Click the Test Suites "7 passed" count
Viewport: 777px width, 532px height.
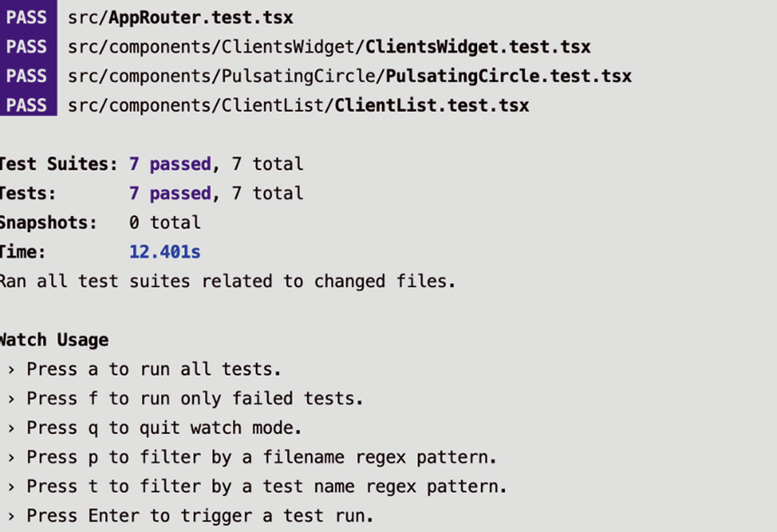tap(170, 164)
